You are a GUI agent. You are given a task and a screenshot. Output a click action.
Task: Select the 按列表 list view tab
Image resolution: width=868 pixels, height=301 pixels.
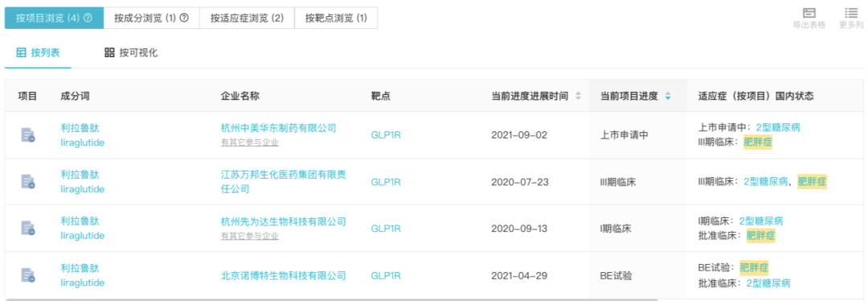click(38, 53)
